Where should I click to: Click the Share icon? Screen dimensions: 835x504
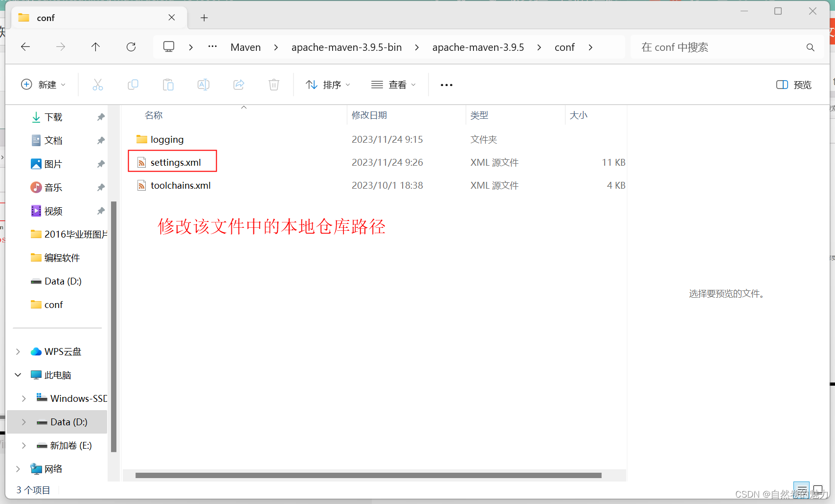[x=239, y=85]
